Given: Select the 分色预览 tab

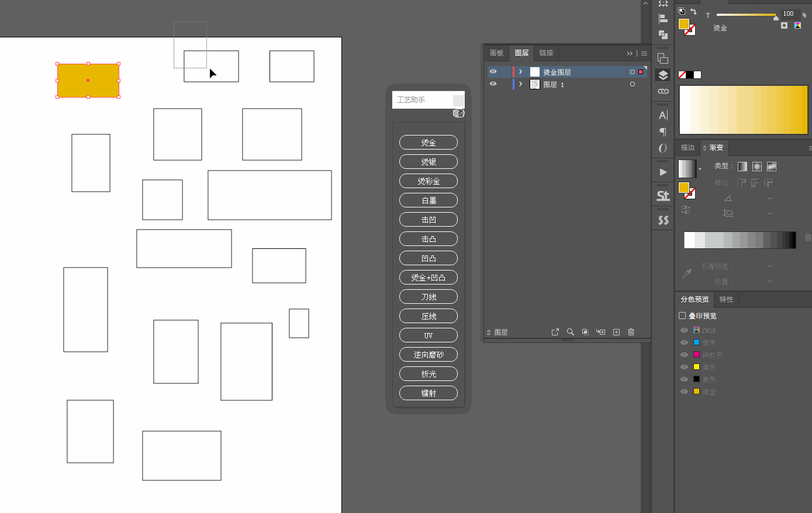Looking at the screenshot, I should click(x=694, y=300).
